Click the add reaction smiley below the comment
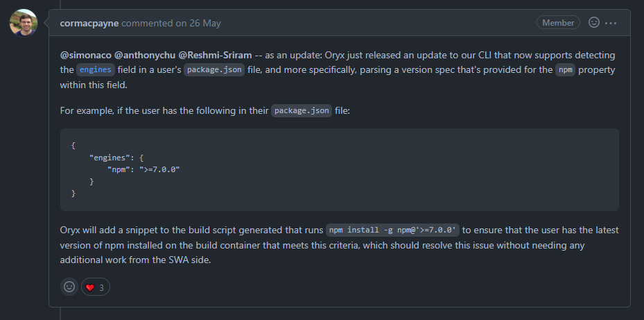The image size is (644, 320). (x=69, y=287)
